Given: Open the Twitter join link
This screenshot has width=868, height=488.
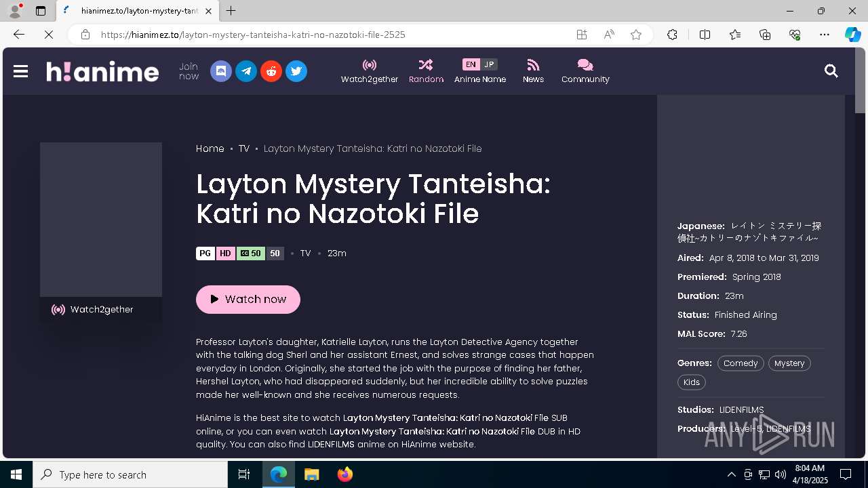Looking at the screenshot, I should click(x=296, y=71).
